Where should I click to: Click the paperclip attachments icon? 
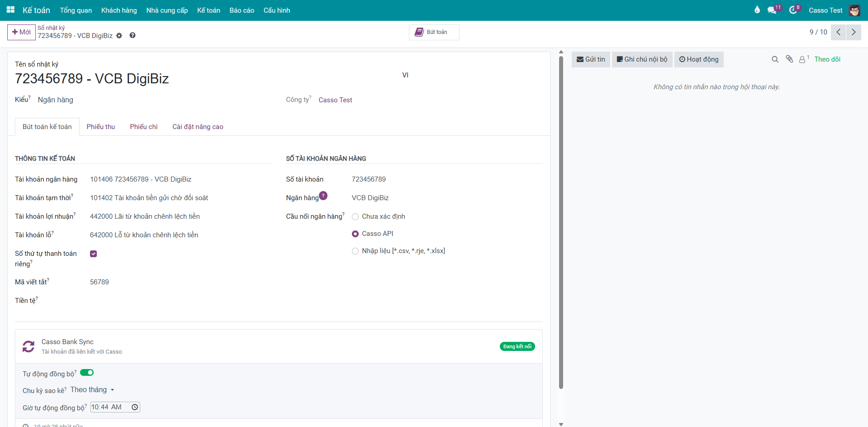[x=789, y=59]
